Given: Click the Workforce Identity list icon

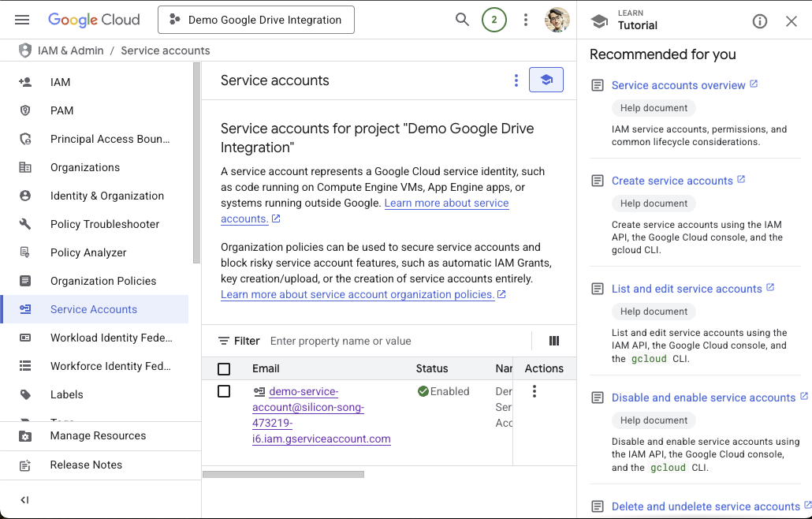Looking at the screenshot, I should click(x=25, y=366).
